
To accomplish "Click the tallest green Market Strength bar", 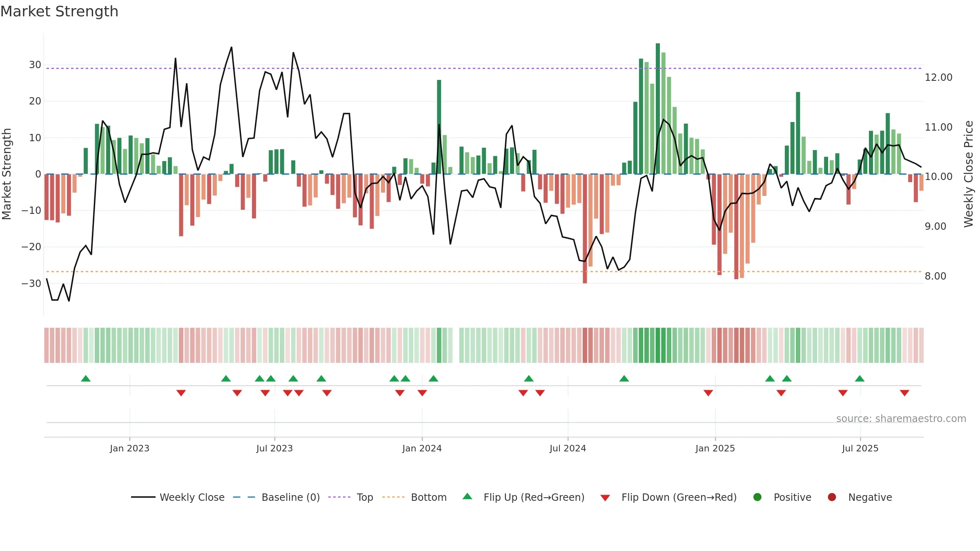I will tap(658, 109).
